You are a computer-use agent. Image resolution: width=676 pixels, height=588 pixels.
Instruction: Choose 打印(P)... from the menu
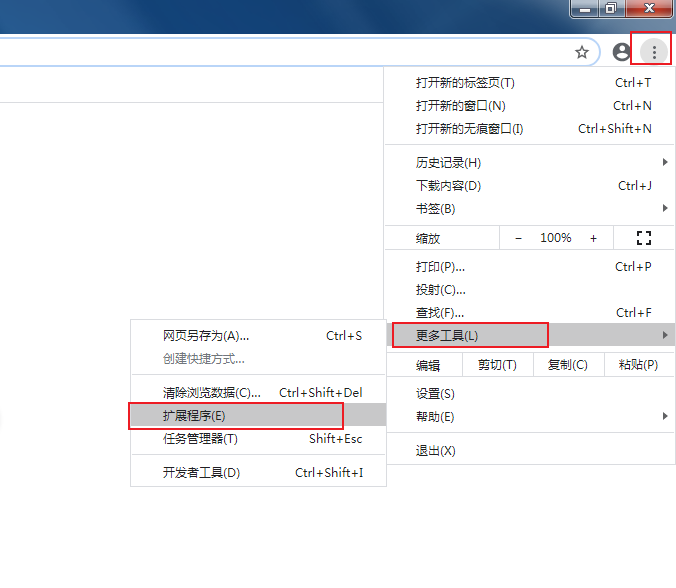pos(529,267)
